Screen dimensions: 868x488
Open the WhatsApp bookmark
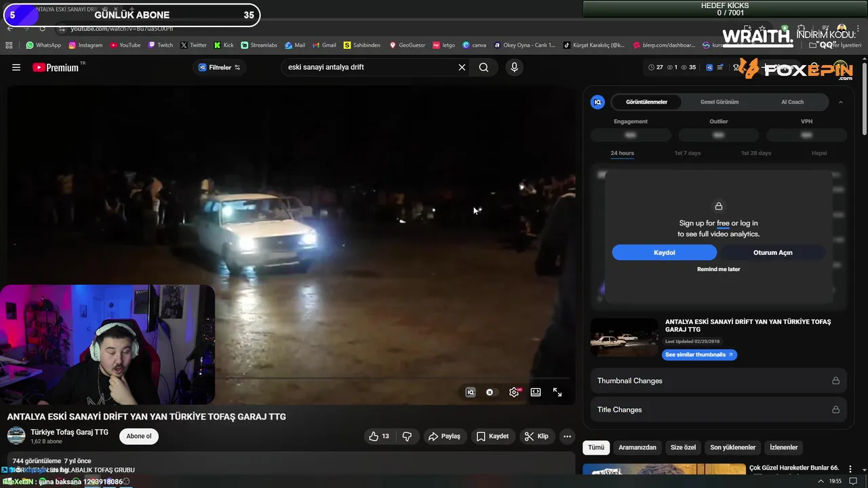click(x=43, y=45)
